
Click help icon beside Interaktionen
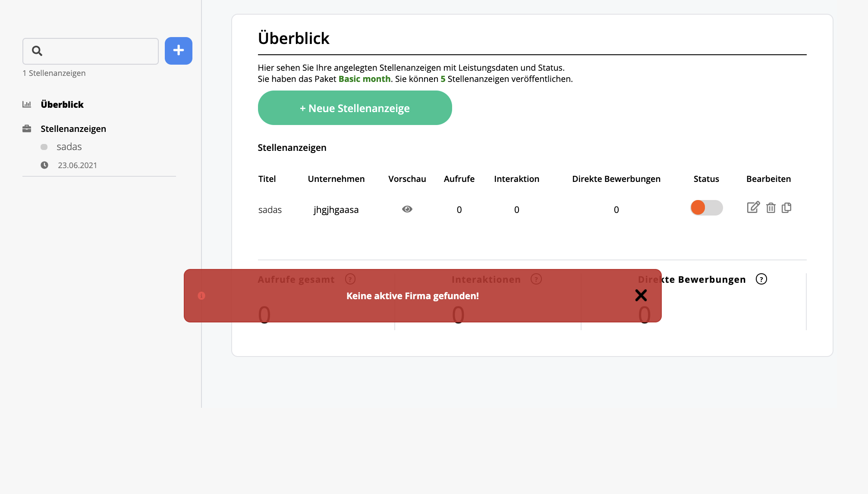(x=536, y=279)
